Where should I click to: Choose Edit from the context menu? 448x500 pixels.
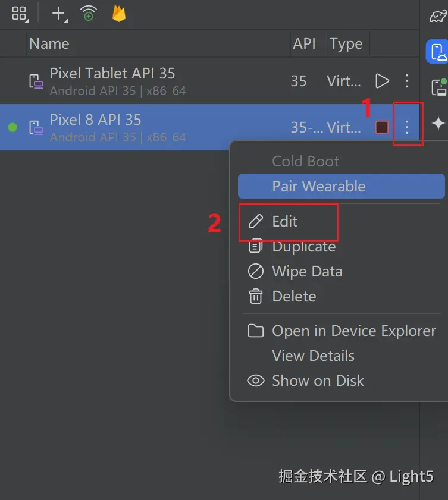[284, 222]
